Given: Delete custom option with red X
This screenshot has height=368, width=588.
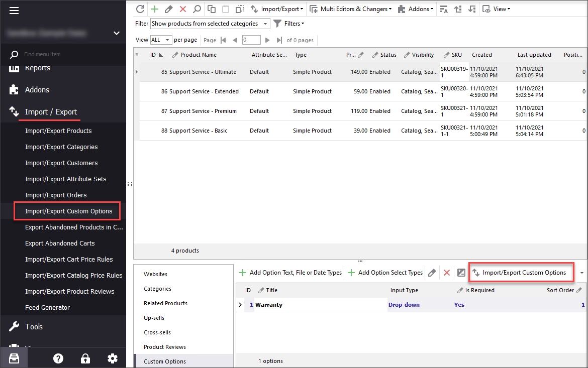Looking at the screenshot, I should click(447, 273).
